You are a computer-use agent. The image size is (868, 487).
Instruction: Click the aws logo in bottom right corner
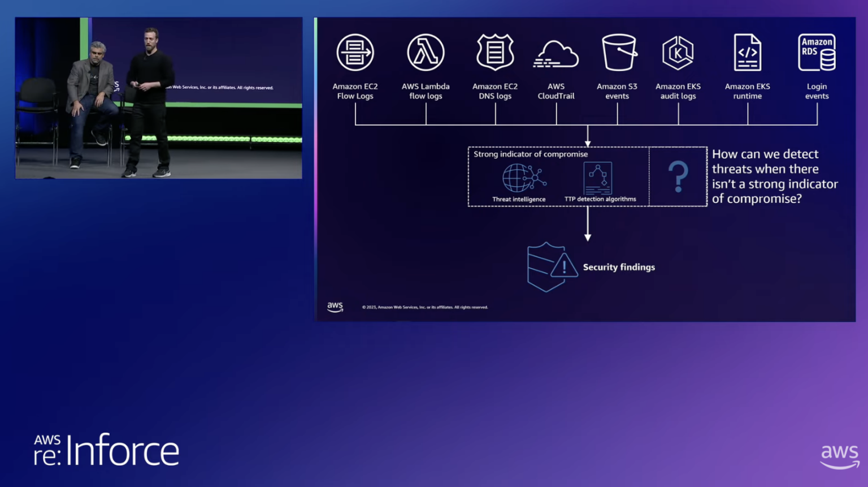(x=839, y=456)
